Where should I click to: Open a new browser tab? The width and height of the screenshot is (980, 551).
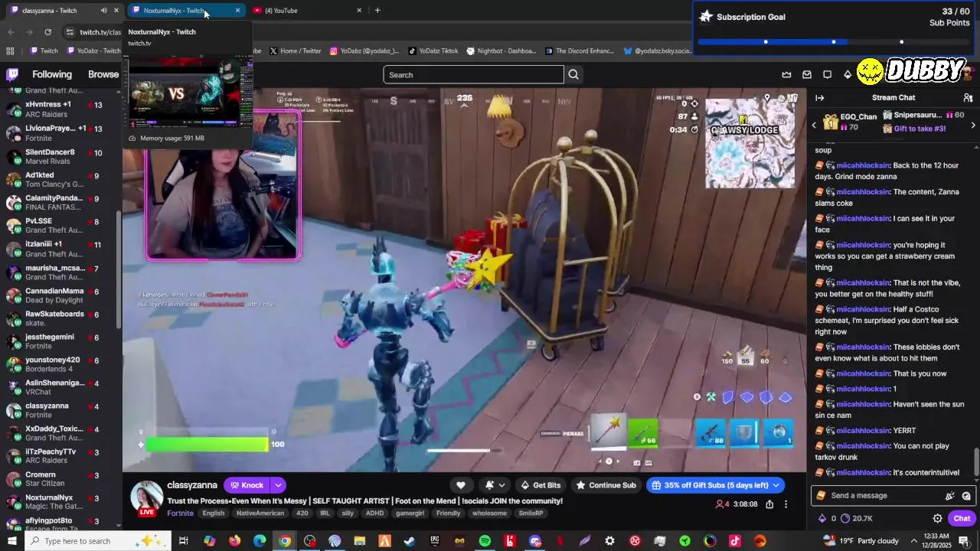377,11
